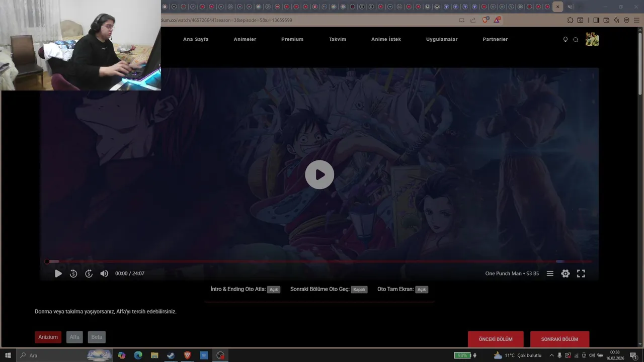644x362 pixels.
Task: Select the Beta player source
Action: [x=97, y=337]
